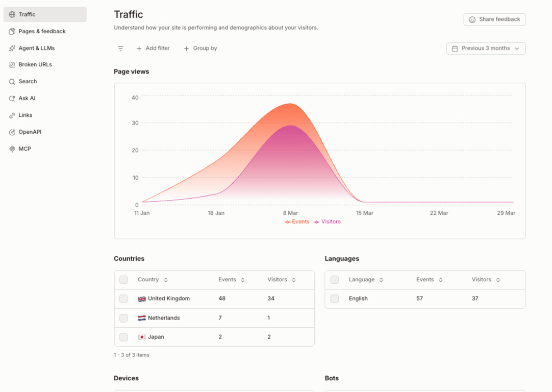Viewport: 552px width, 392px height.
Task: Click the '18 Jan' axis label
Action: (x=216, y=213)
